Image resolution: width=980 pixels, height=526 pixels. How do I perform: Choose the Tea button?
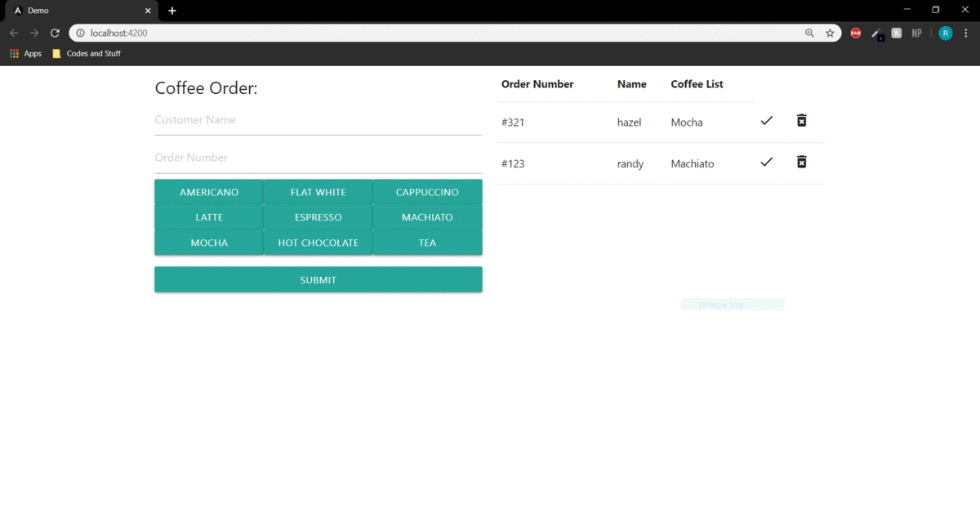coord(427,243)
